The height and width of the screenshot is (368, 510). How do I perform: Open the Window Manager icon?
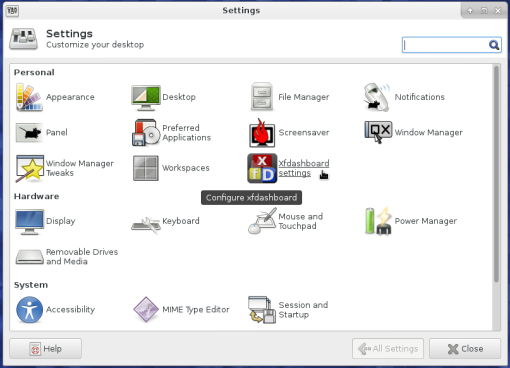(378, 132)
